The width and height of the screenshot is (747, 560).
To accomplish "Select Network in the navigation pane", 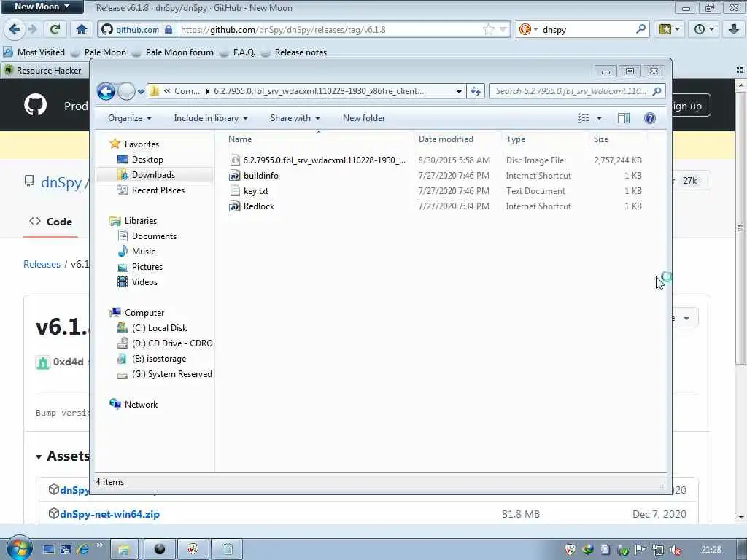I will point(141,404).
